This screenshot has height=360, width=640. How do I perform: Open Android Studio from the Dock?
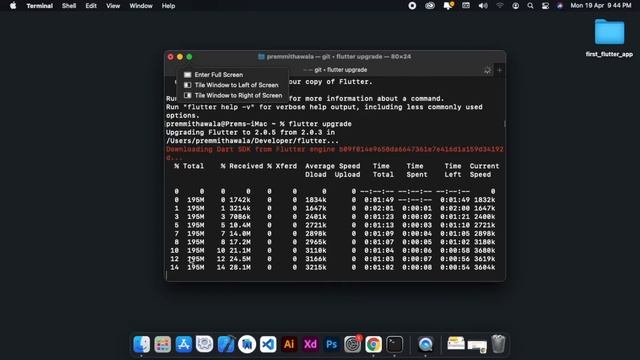click(247, 344)
